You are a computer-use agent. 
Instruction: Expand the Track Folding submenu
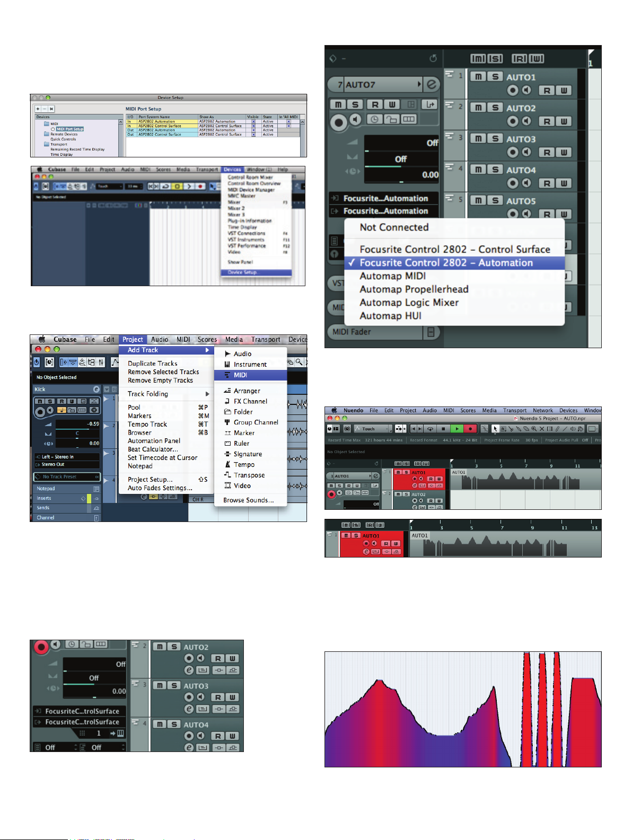[x=166, y=394]
